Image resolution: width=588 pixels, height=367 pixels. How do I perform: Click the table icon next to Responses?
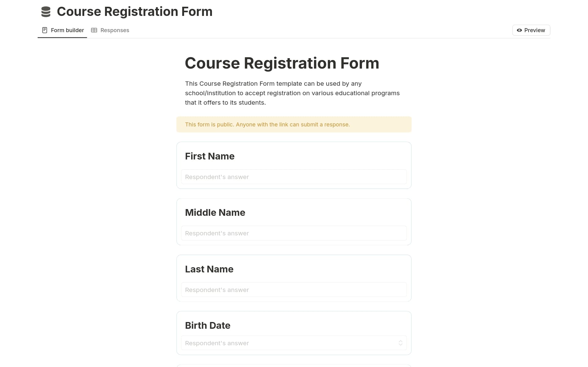click(94, 30)
